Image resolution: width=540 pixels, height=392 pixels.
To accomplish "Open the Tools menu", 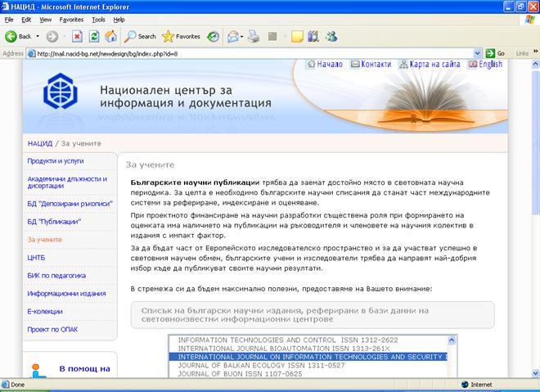I will 98,20.
